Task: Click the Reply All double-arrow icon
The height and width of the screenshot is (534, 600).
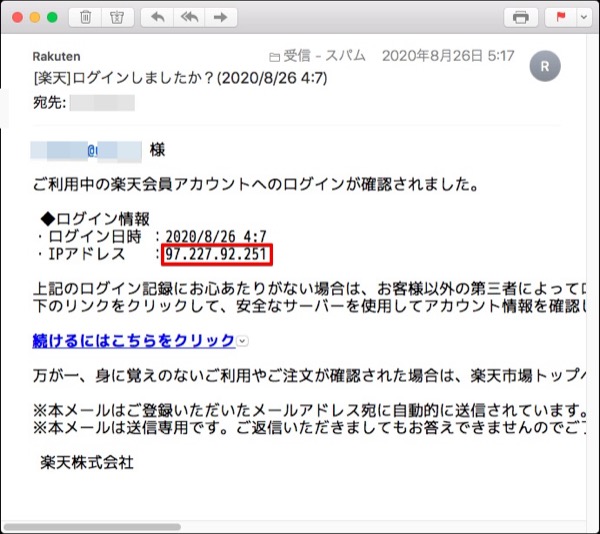Action: [189, 17]
